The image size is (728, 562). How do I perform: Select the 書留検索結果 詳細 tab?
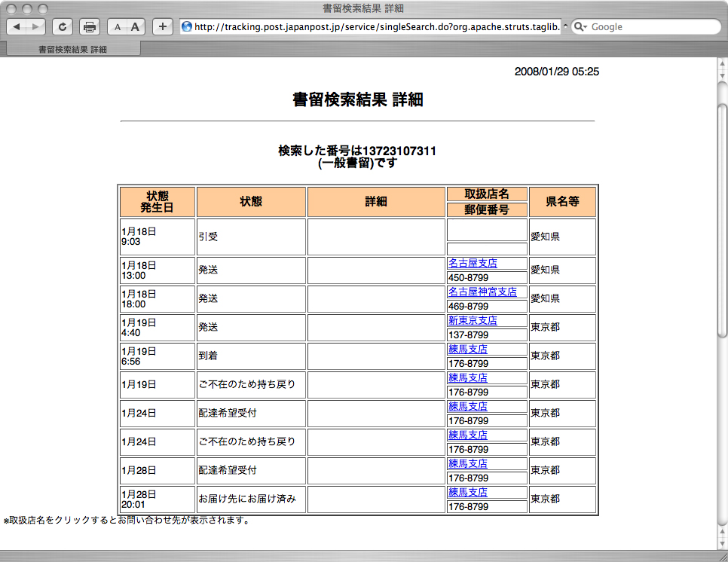click(x=72, y=49)
